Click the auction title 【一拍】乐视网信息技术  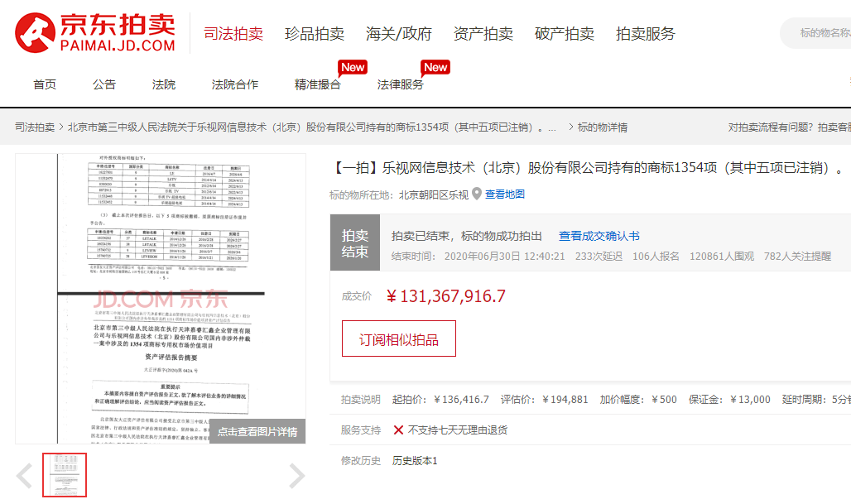[x=588, y=168]
